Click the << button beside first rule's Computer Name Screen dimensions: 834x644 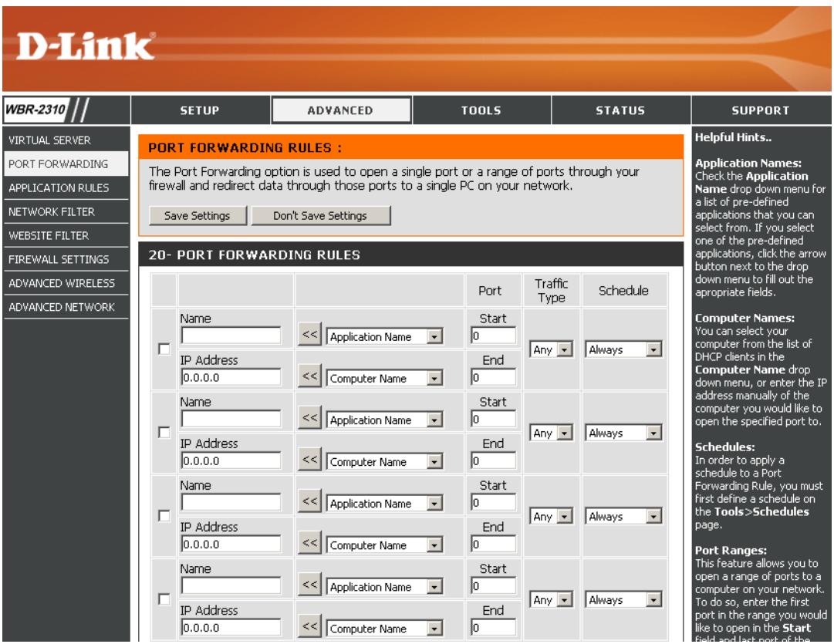click(x=309, y=376)
